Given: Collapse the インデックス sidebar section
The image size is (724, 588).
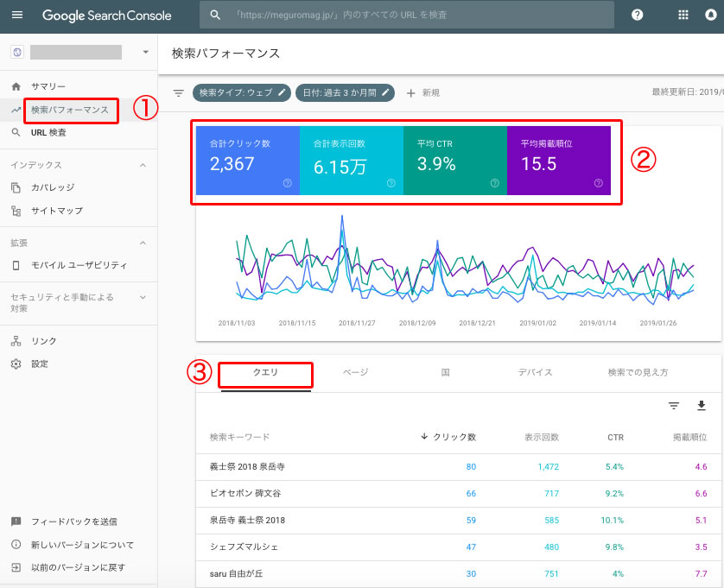Looking at the screenshot, I should pos(143,165).
